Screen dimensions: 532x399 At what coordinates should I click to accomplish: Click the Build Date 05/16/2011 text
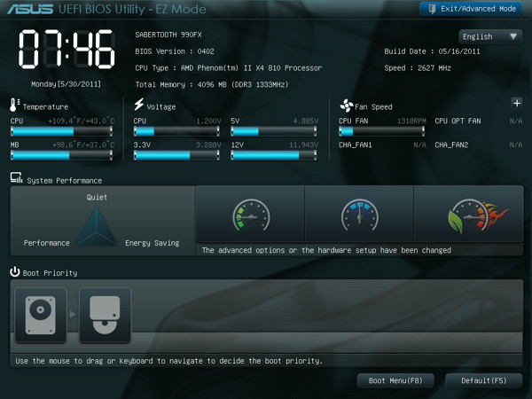(432, 51)
